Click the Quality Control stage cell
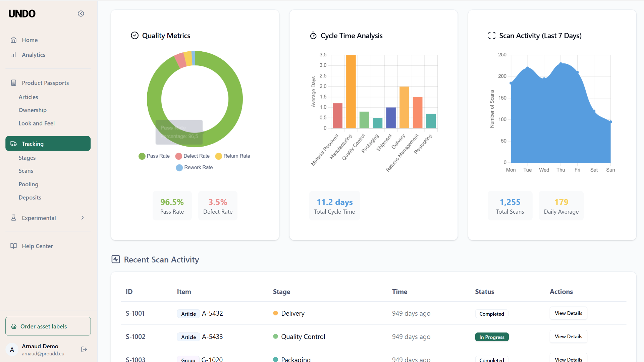644x362 pixels. click(x=299, y=337)
